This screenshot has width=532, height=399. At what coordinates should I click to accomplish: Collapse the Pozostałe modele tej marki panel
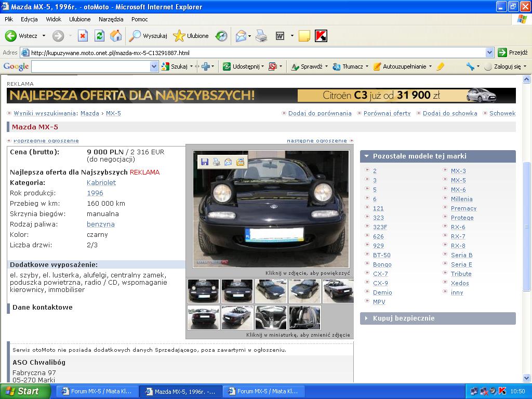[437, 156]
